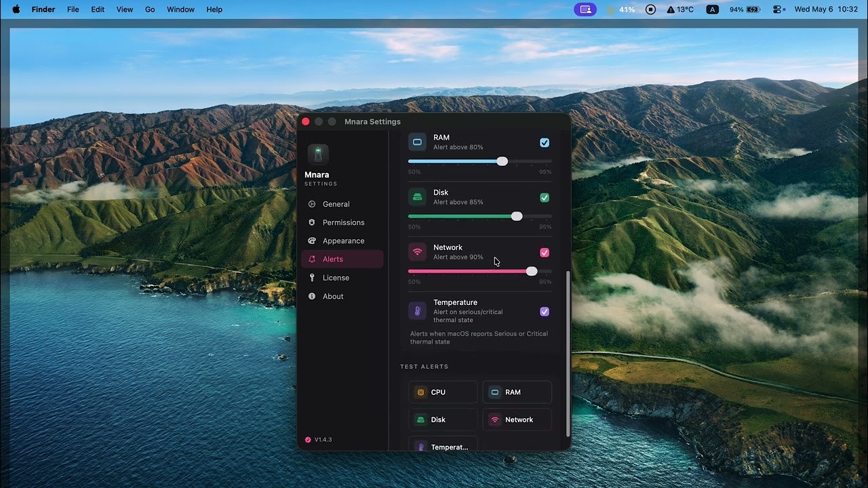The width and height of the screenshot is (868, 488).
Task: Open the General settings section
Action: (x=342, y=204)
